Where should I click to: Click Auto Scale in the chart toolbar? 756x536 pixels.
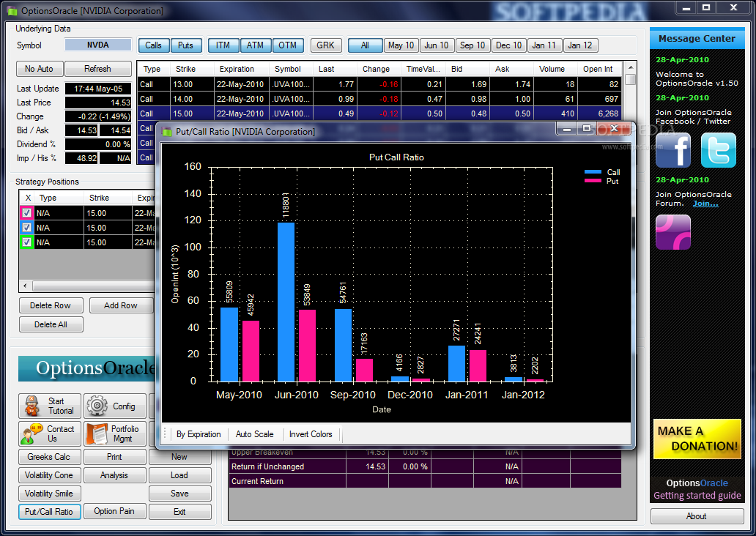pos(255,434)
